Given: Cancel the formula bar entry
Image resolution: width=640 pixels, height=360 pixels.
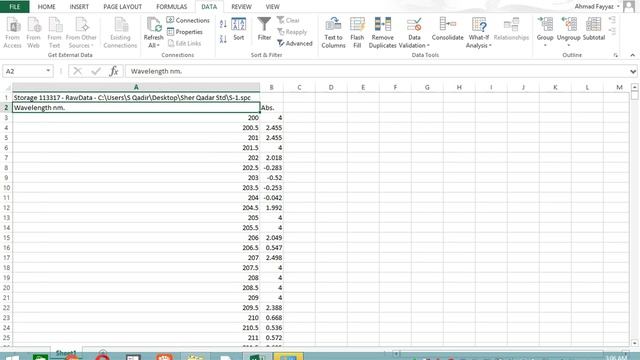Looking at the screenshot, I should 77,71.
